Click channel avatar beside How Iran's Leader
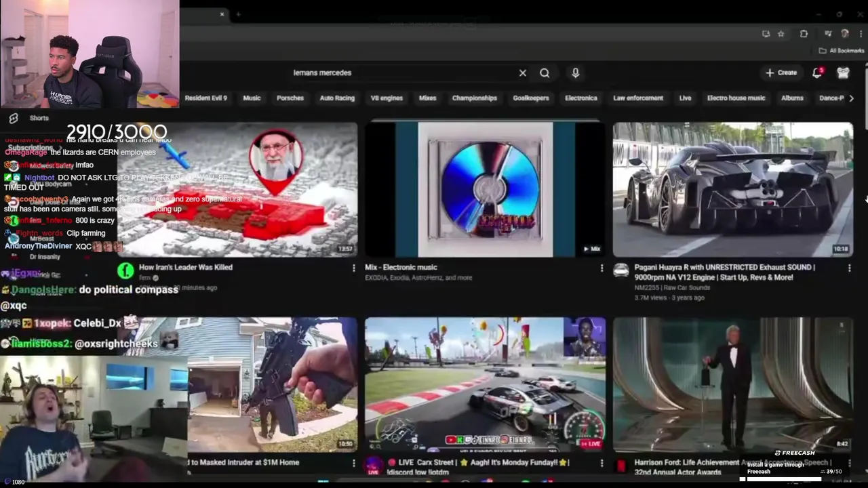 pos(125,271)
